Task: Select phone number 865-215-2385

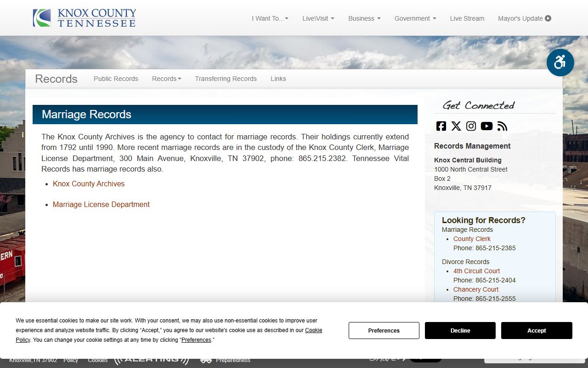Action: coord(496,248)
